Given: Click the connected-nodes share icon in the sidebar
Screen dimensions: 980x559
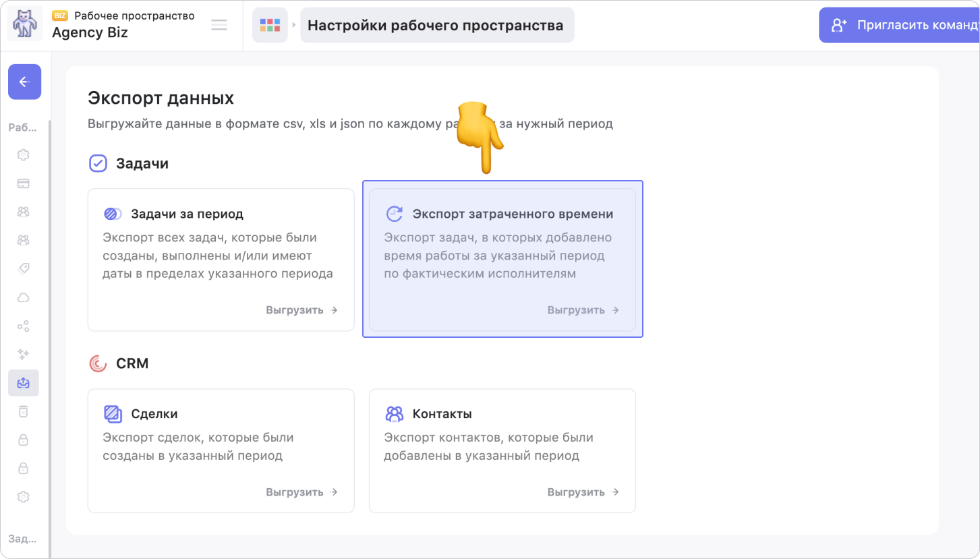Looking at the screenshot, I should pos(23,326).
